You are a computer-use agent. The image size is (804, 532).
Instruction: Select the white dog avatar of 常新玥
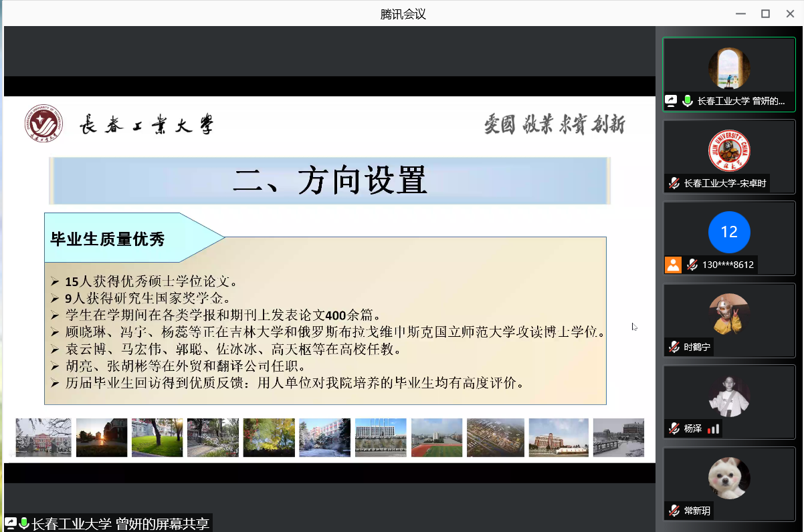click(x=729, y=478)
